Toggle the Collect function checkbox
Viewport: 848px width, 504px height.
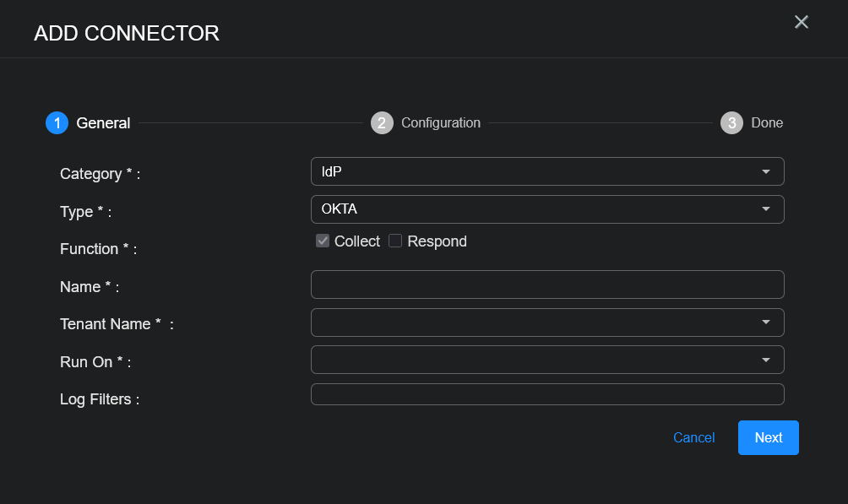[x=323, y=241]
